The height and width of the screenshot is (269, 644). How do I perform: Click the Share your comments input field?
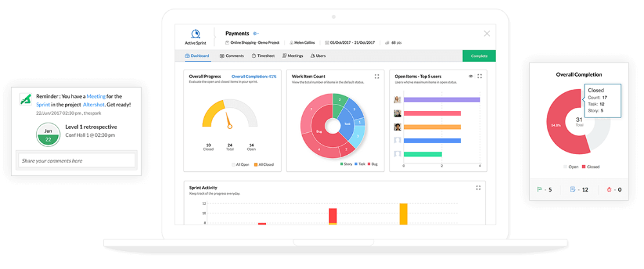click(x=76, y=161)
